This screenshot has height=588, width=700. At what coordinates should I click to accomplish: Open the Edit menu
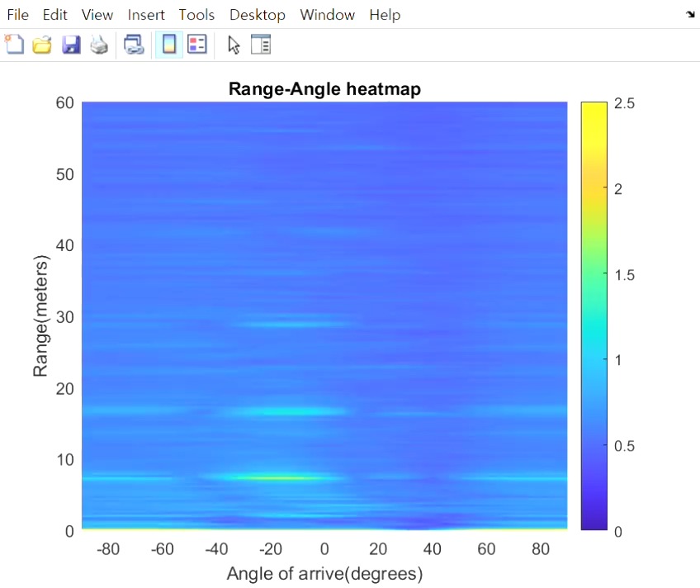55,15
